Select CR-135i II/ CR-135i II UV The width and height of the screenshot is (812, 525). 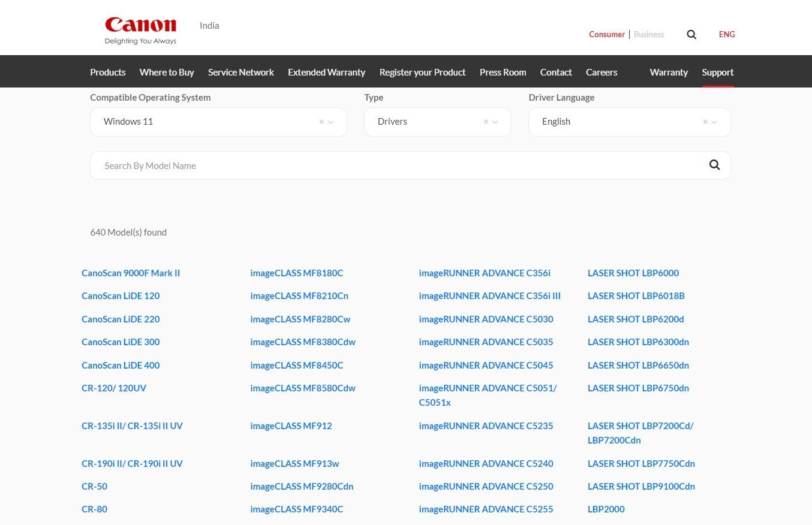click(132, 426)
